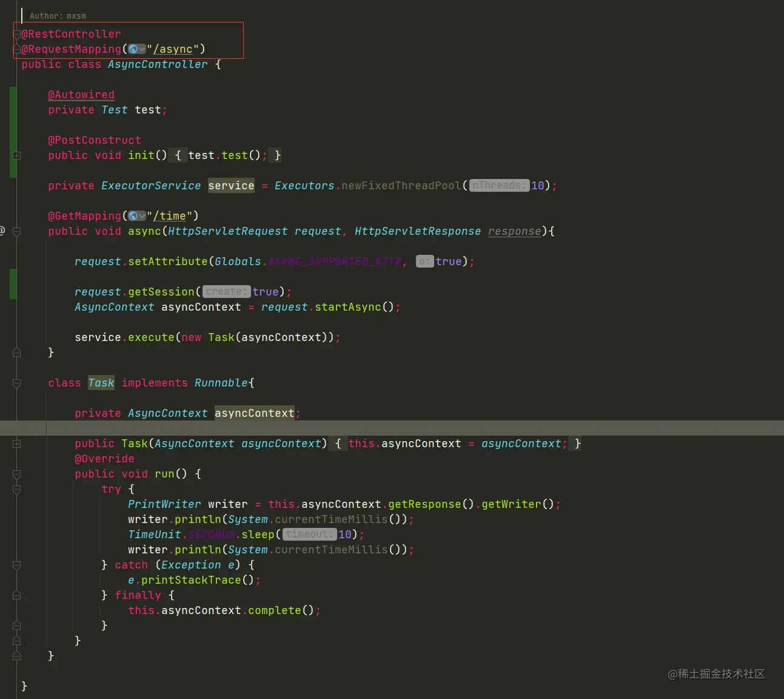Click the "create:" parameter hint
This screenshot has width=784, height=699.
pyautogui.click(x=226, y=292)
